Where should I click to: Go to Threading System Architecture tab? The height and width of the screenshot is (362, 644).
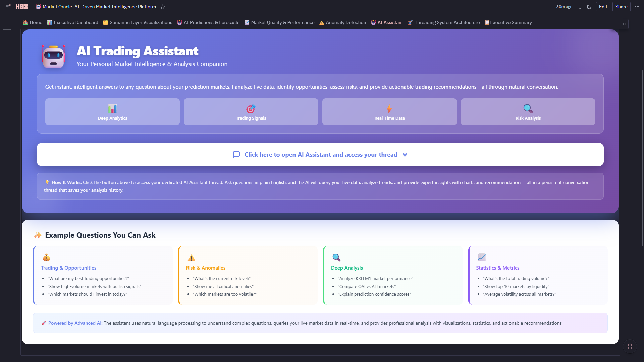pos(444,22)
